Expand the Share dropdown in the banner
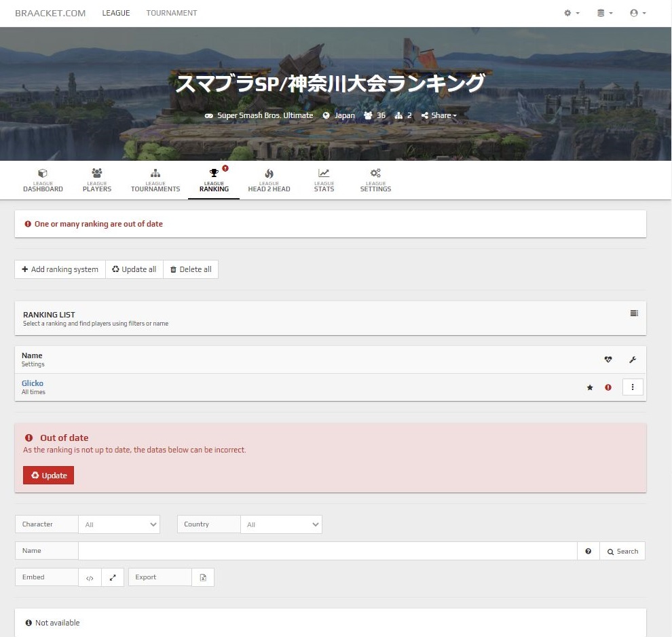 439,115
